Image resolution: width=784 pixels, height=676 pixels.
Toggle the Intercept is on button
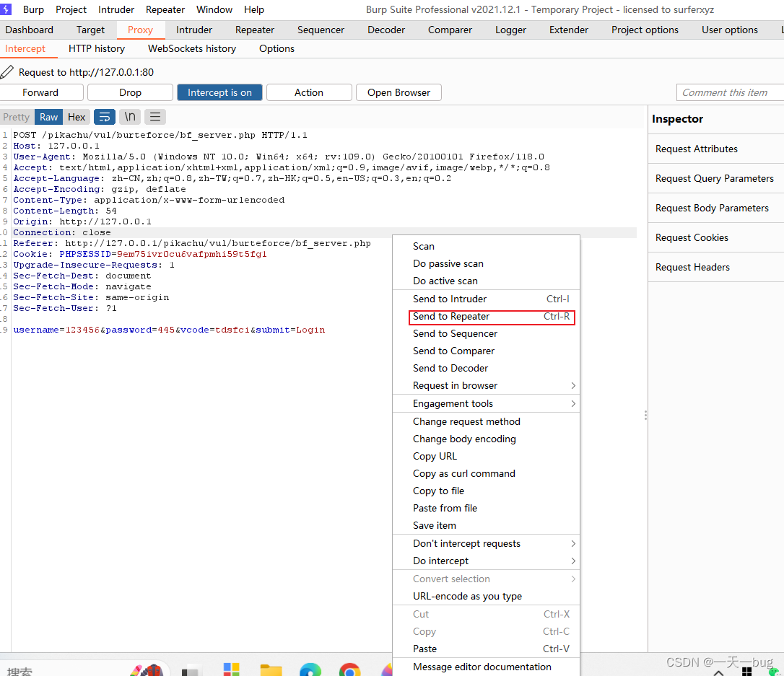coord(219,92)
